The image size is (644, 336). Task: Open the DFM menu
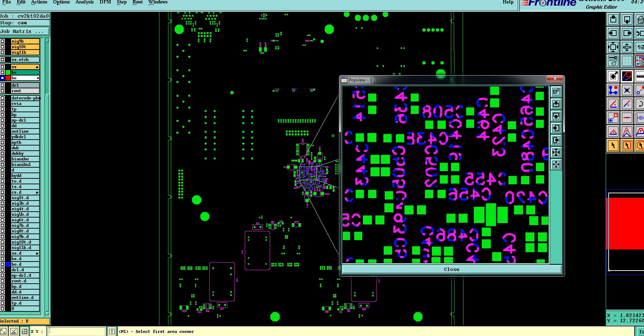[105, 2]
